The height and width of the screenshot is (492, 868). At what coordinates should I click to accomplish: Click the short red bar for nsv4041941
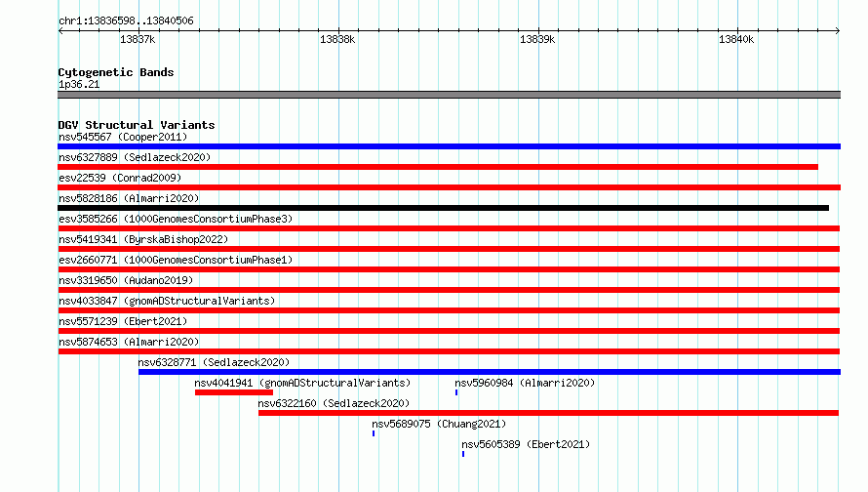[234, 392]
